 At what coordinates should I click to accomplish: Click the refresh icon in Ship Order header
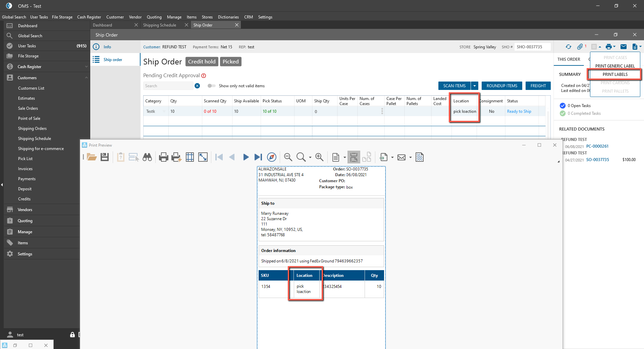point(568,47)
